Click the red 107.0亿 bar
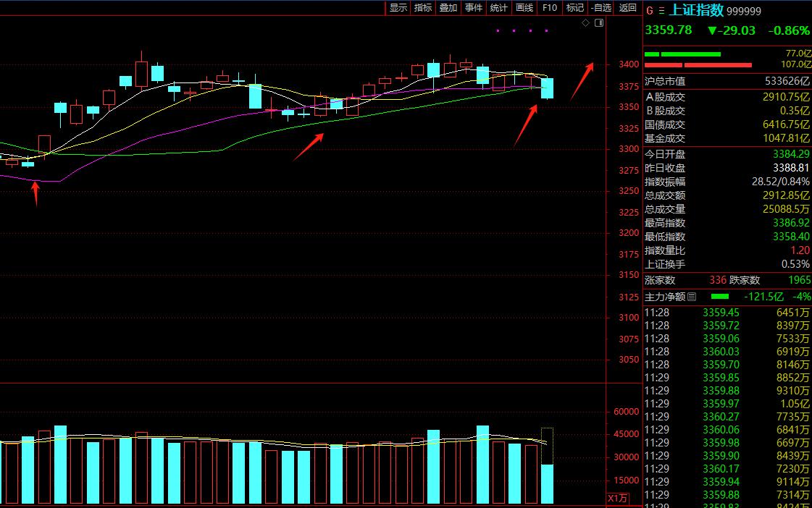This screenshot has height=508, width=812. click(x=698, y=65)
